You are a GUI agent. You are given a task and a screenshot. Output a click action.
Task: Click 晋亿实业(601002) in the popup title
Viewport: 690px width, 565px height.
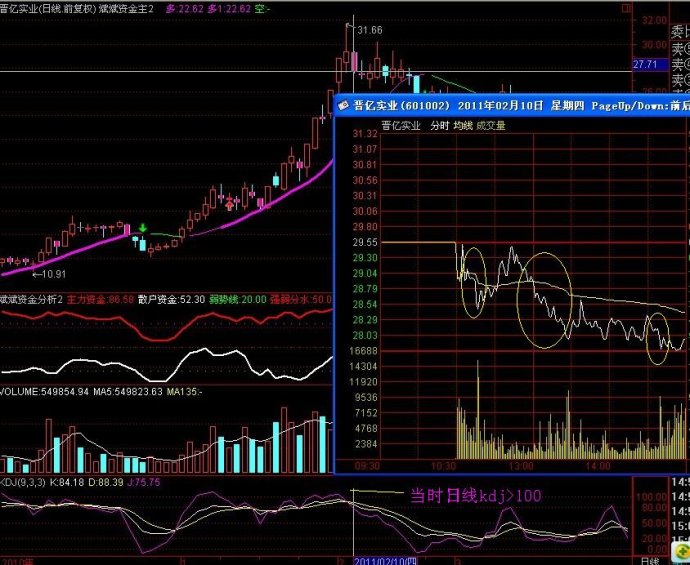[401, 106]
